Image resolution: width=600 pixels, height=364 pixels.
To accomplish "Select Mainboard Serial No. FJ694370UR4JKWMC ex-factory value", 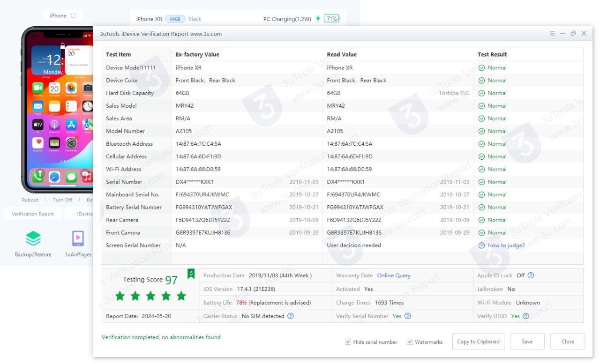I will coord(202,195).
